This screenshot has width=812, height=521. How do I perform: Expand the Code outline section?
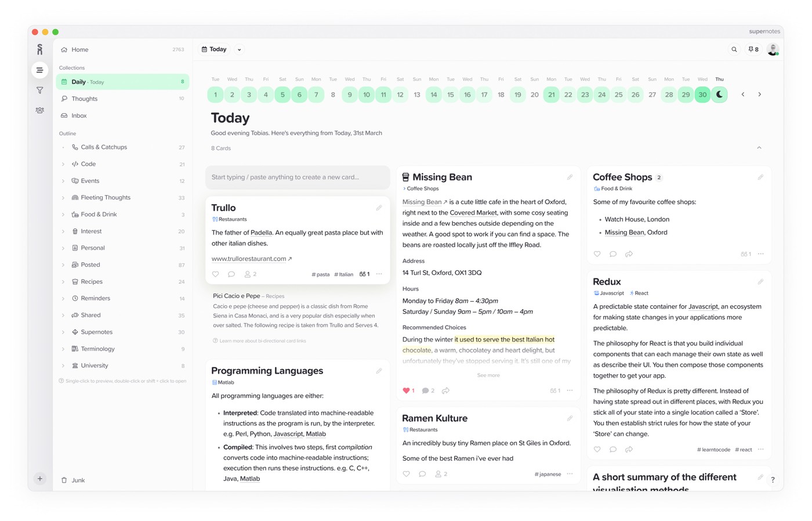point(63,164)
